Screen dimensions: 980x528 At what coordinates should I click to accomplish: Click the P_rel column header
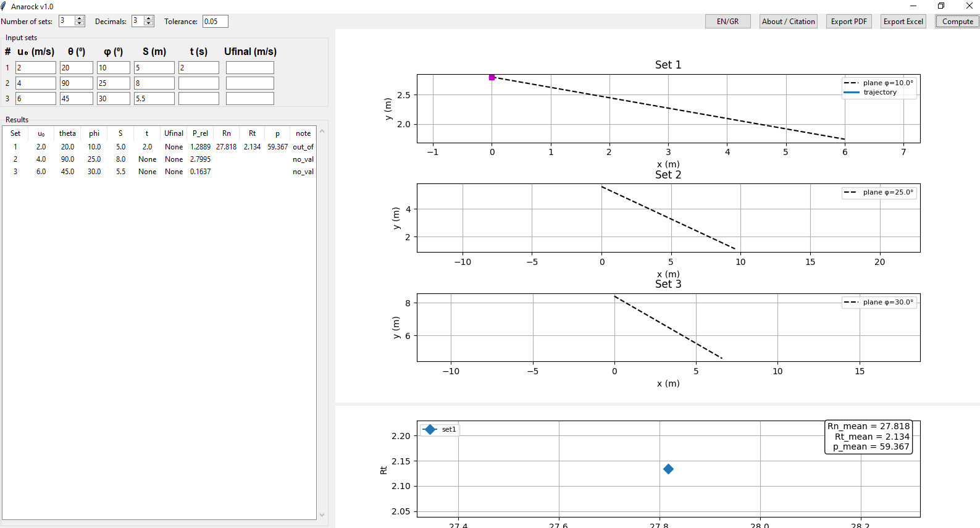[x=200, y=133]
